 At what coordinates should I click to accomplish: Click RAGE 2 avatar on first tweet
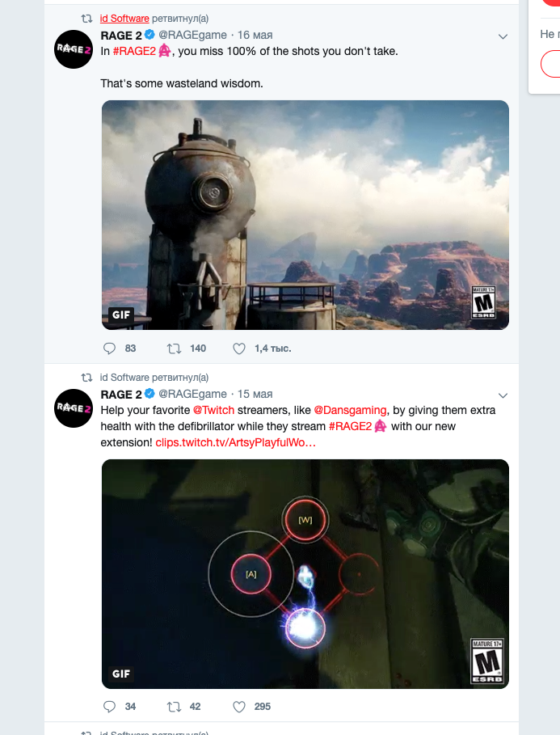point(74,49)
